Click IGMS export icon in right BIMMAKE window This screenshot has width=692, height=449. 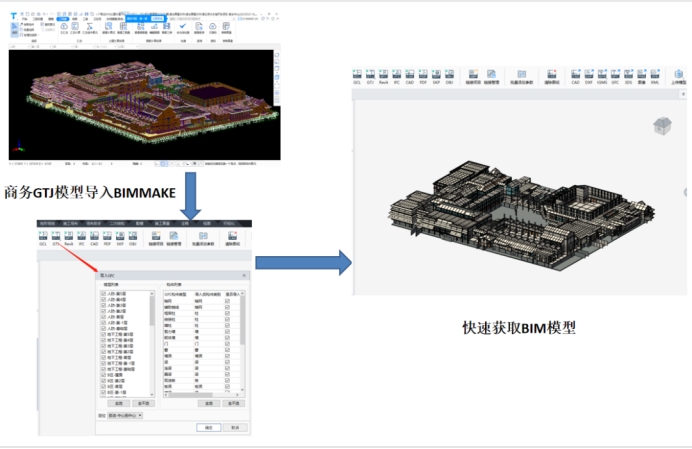tap(602, 76)
